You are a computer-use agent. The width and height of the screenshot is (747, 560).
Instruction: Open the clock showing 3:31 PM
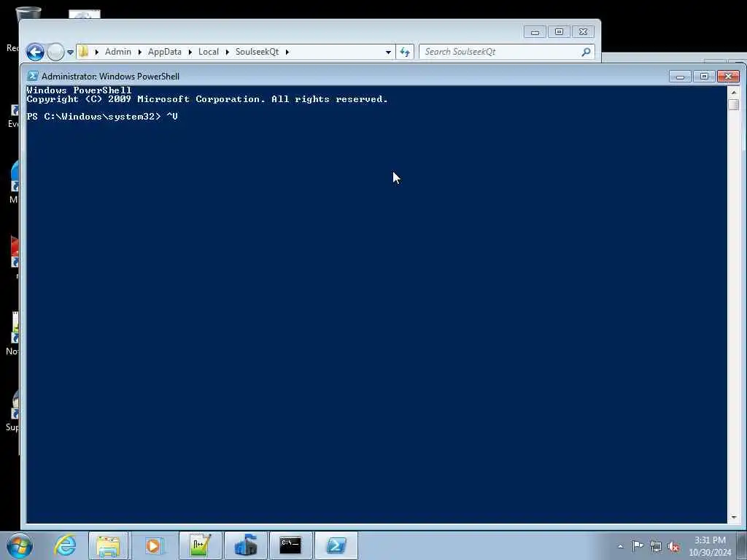click(x=710, y=546)
